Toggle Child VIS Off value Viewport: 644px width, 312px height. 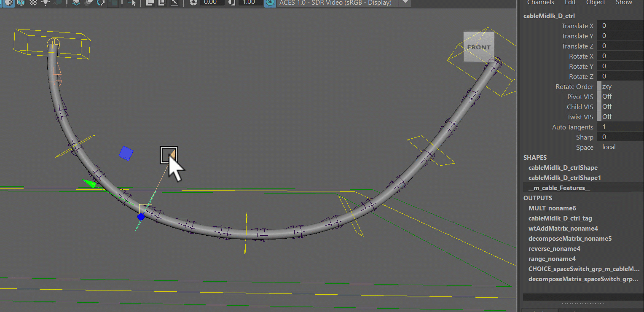pos(620,107)
